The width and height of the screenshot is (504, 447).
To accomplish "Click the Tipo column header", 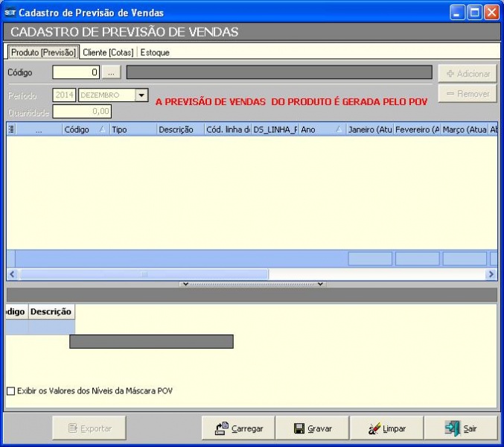I will (133, 130).
